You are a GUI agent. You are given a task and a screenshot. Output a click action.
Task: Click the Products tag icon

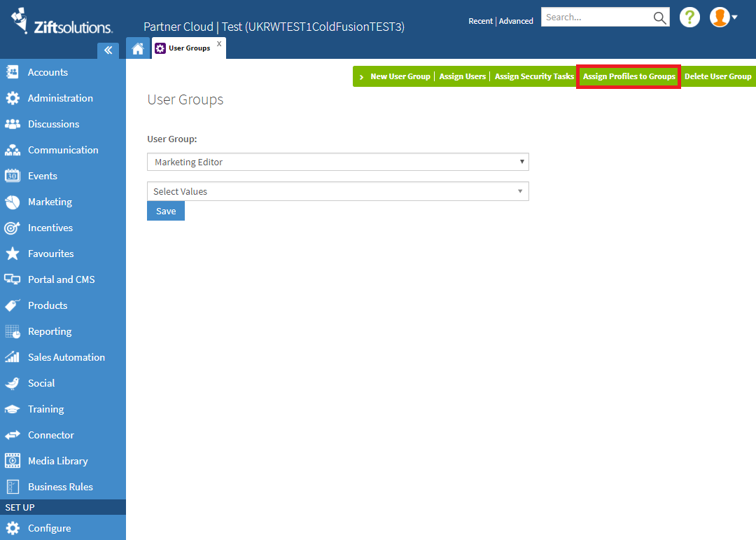tap(13, 305)
